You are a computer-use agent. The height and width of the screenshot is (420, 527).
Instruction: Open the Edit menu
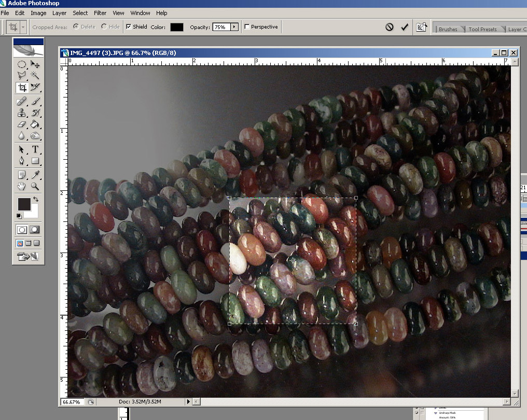point(20,13)
